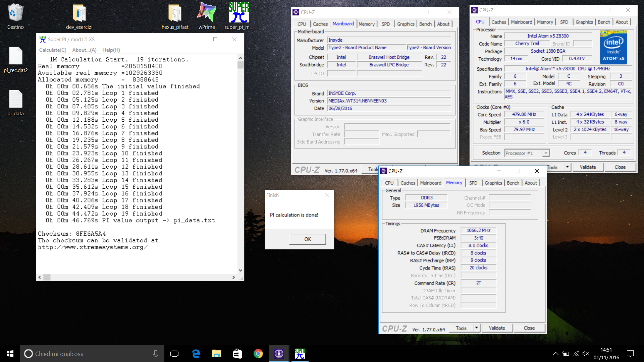
Task: Switch to CPU-Z taskbar icon
Action: click(x=279, y=354)
